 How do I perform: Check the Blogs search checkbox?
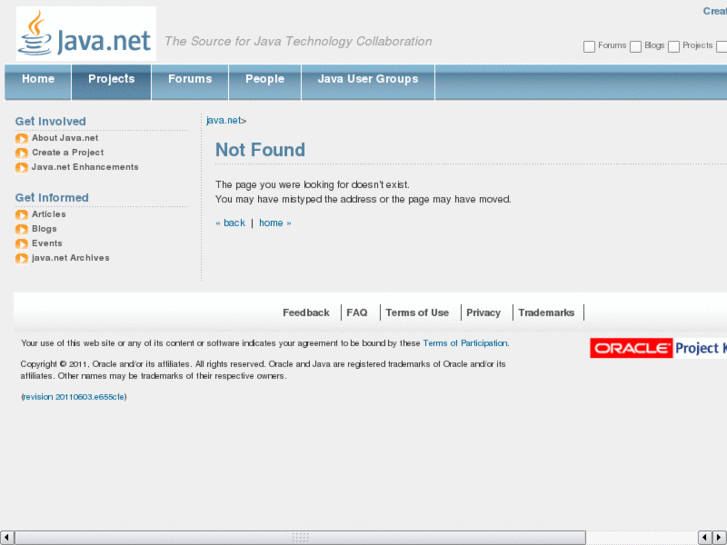(x=636, y=46)
